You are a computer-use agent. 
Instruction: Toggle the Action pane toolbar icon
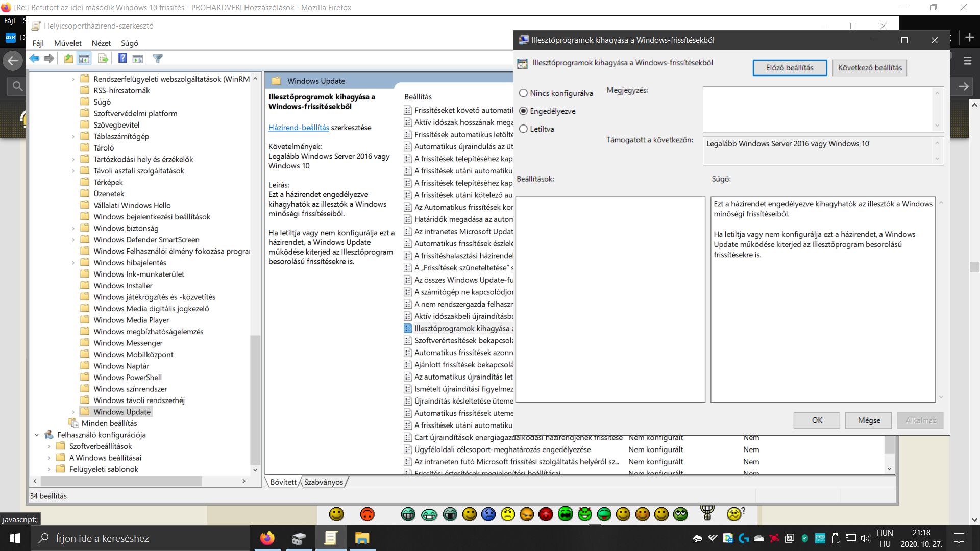[138, 59]
